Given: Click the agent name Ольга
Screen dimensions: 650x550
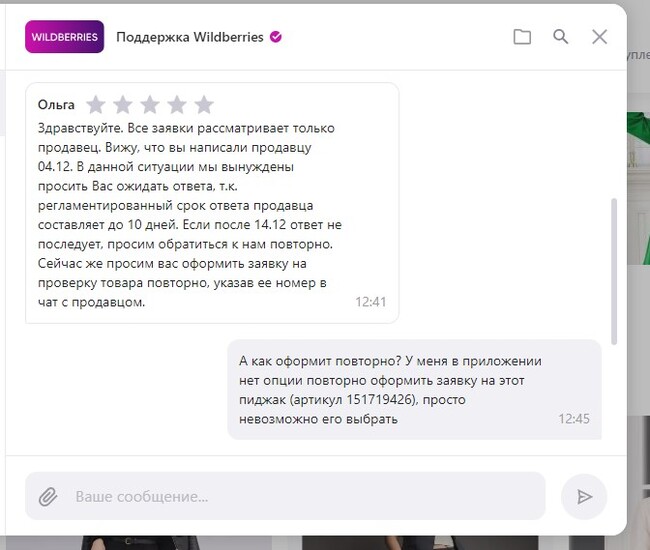Looking at the screenshot, I should (56, 104).
